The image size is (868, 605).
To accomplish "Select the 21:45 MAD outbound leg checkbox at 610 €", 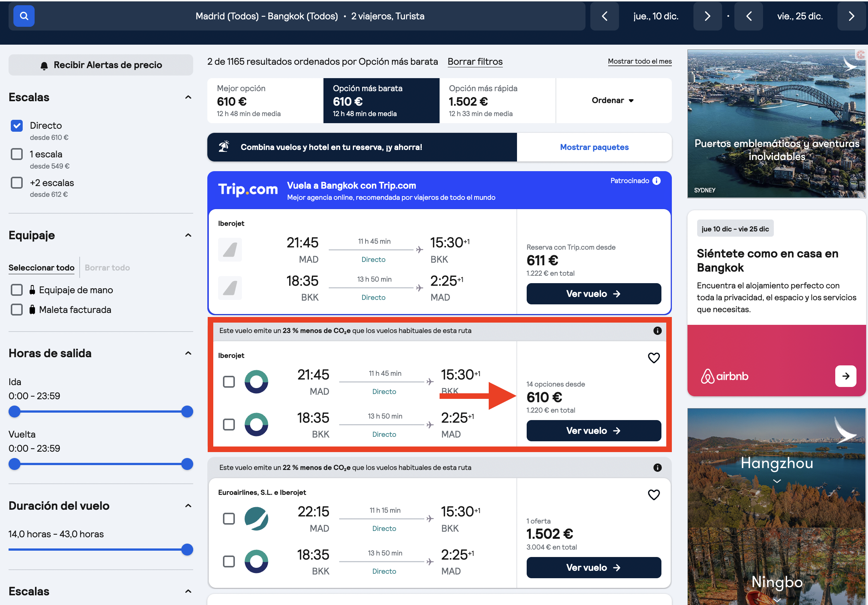I will tap(229, 382).
